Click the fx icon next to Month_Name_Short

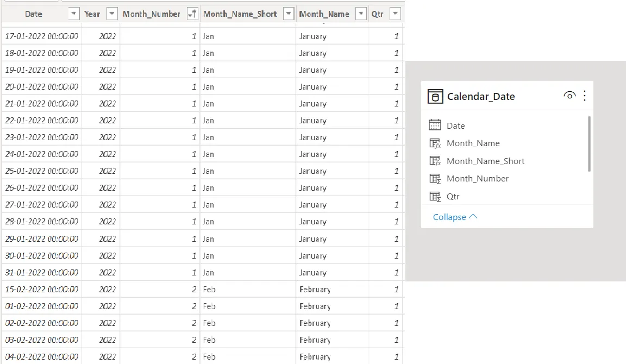click(x=435, y=161)
